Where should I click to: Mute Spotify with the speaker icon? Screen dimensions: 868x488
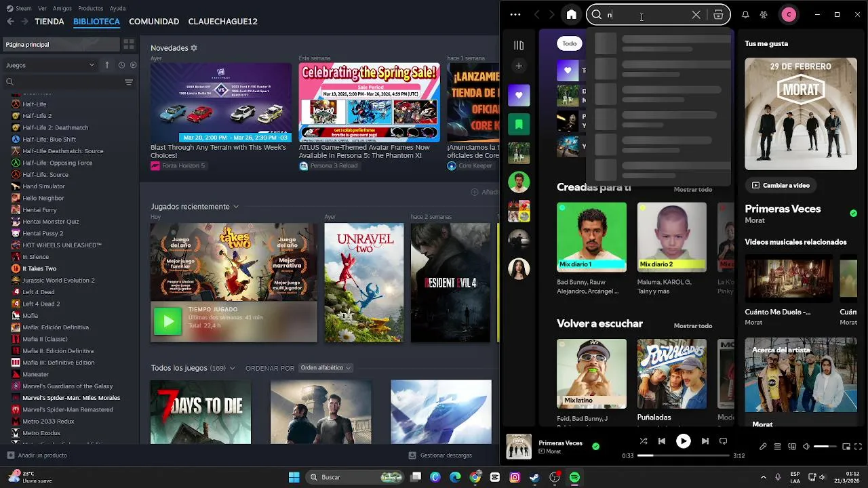click(806, 447)
